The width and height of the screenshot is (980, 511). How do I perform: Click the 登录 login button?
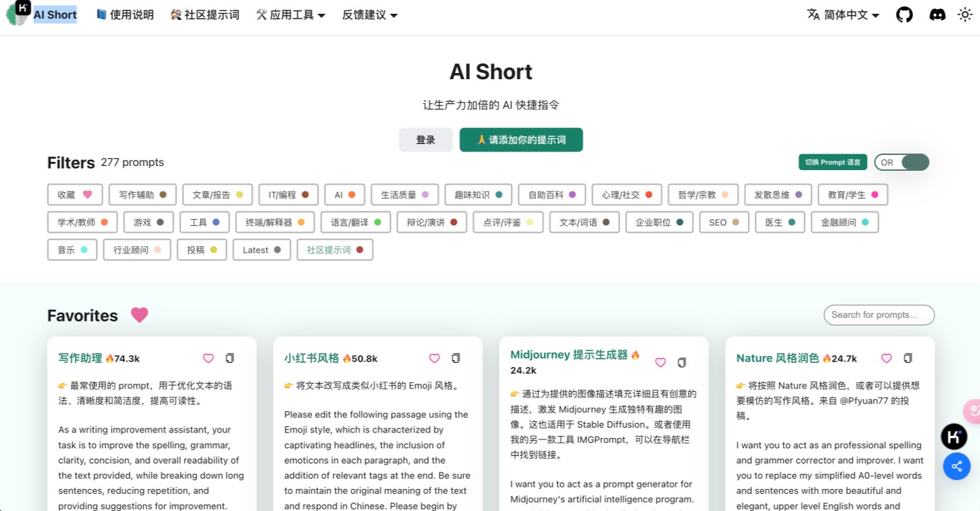point(426,140)
